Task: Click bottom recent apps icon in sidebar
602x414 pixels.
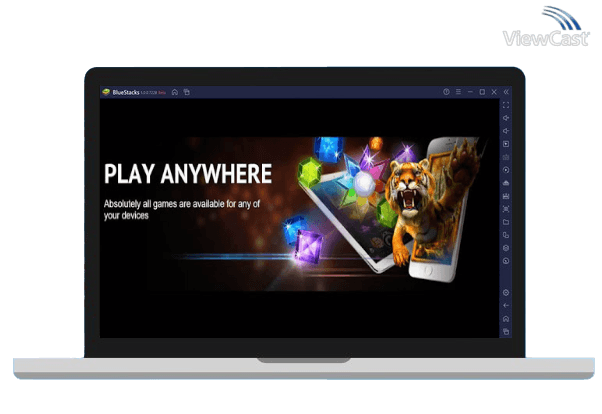Action: tap(506, 332)
